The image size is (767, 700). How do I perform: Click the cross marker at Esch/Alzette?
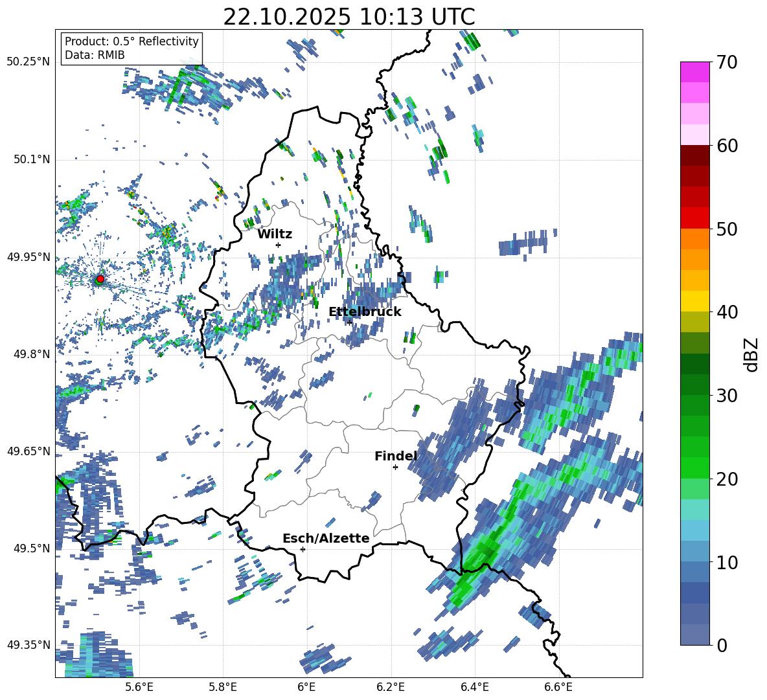coord(303,549)
